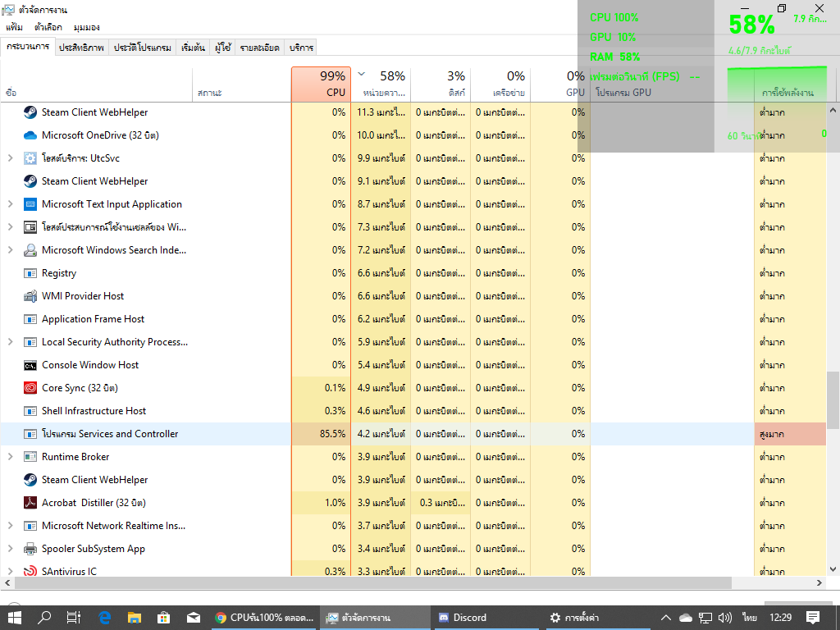
Task: Select the โปรแกรม Services and Controller row
Action: click(413, 434)
